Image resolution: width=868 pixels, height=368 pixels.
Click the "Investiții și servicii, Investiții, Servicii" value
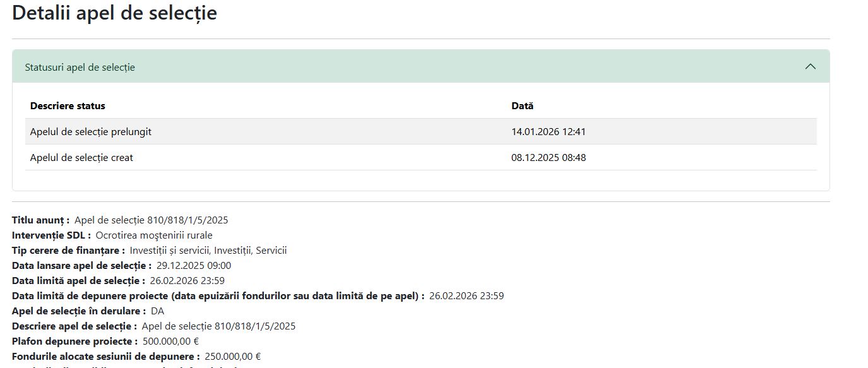point(208,251)
